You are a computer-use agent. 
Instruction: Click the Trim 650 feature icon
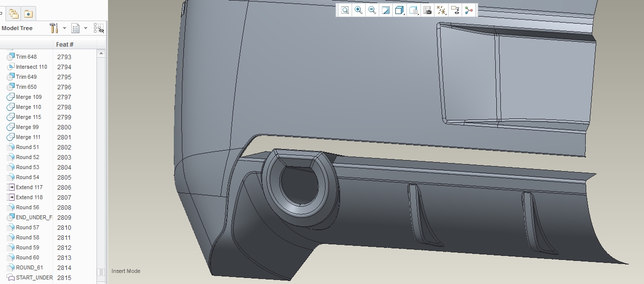point(11,87)
